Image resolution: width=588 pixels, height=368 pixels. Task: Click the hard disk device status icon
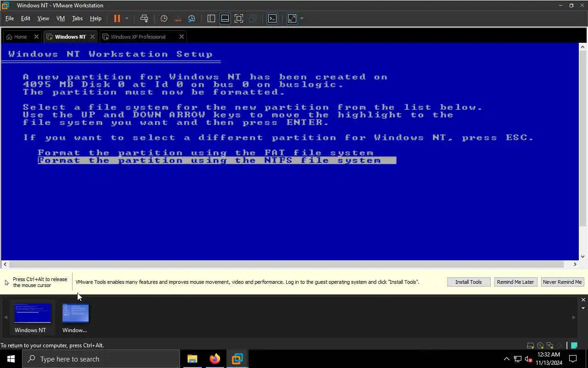531,345
